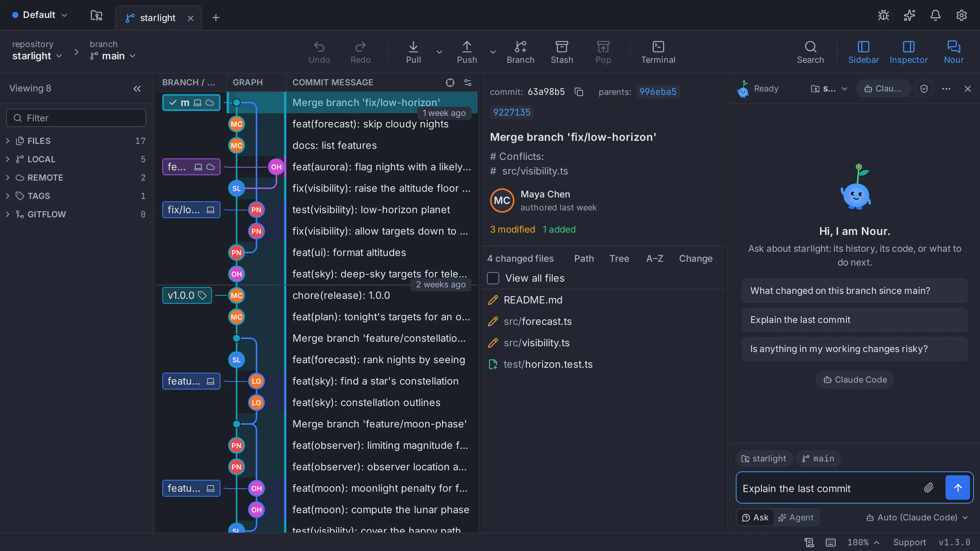Viewport: 980px width, 551px height.
Task: Switch file view to Tree
Action: 619,259
